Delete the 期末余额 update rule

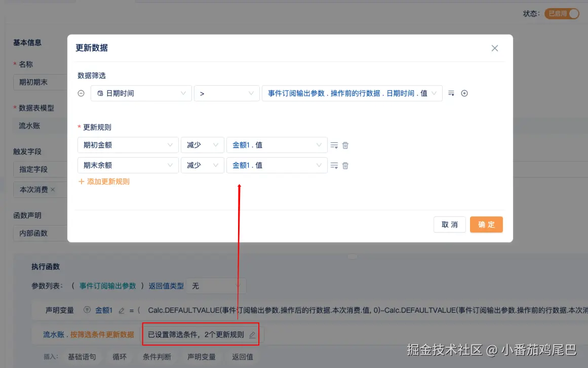(x=345, y=165)
